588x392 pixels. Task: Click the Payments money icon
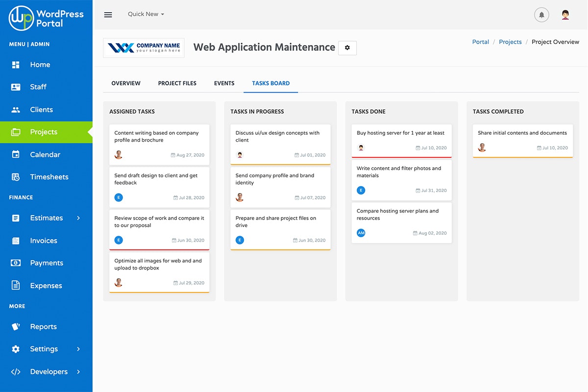[16, 263]
